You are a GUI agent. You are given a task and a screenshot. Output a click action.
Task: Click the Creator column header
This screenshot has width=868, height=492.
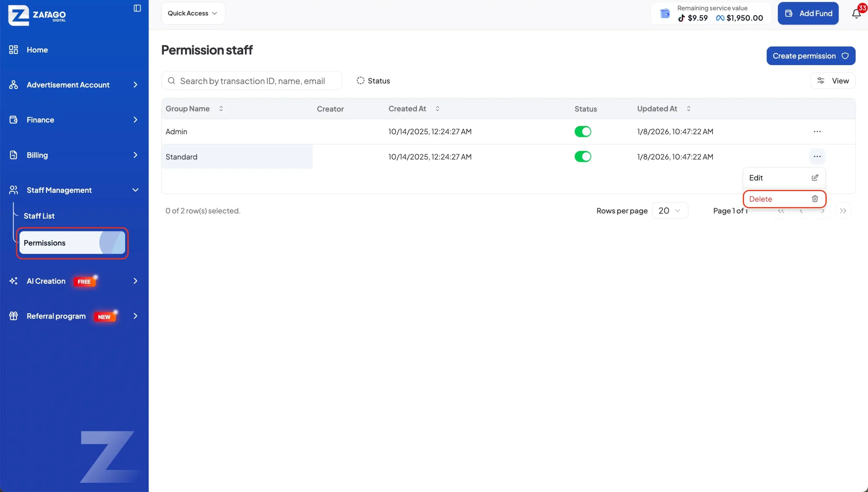330,109
